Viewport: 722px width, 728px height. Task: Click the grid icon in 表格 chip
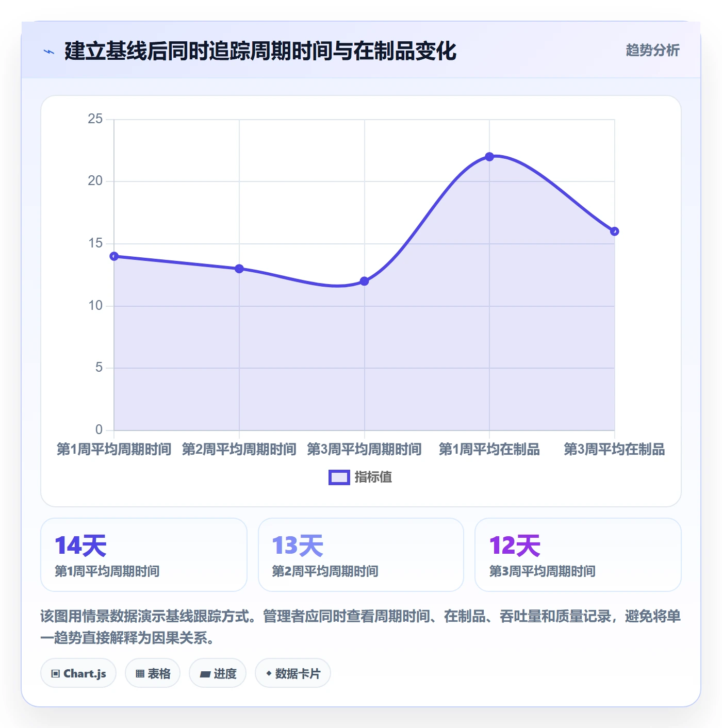click(140, 674)
